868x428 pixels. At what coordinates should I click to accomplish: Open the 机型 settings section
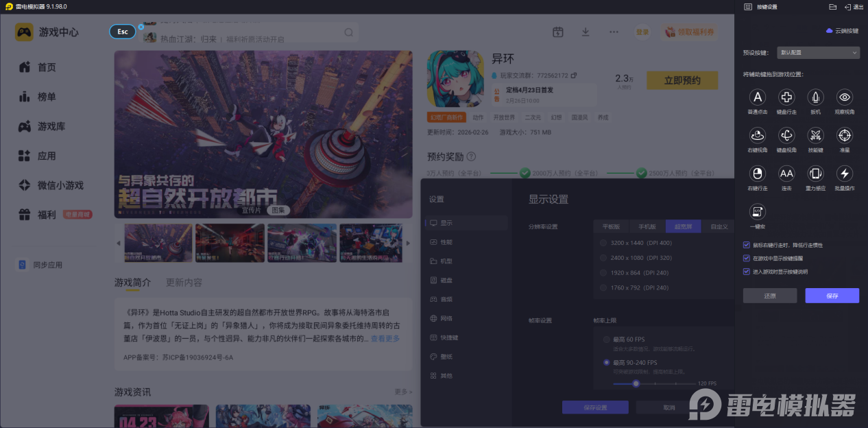click(x=466, y=261)
